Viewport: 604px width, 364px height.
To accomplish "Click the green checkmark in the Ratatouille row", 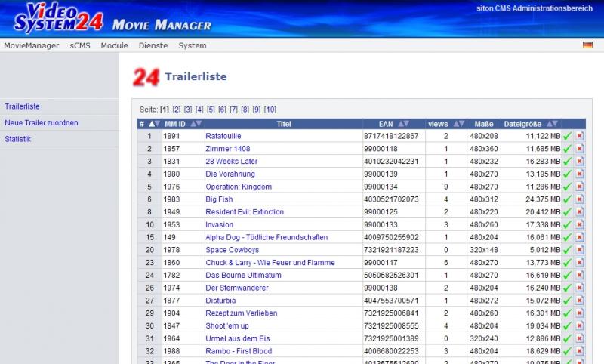I will 568,136.
